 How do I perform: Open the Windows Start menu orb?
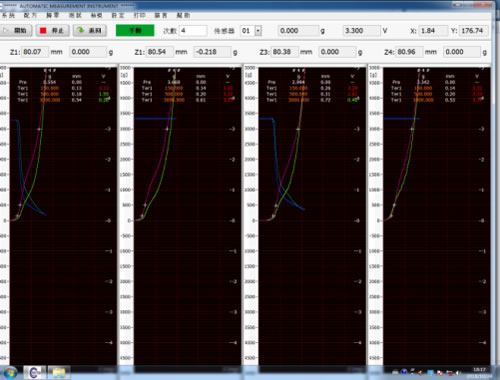pos(10,373)
